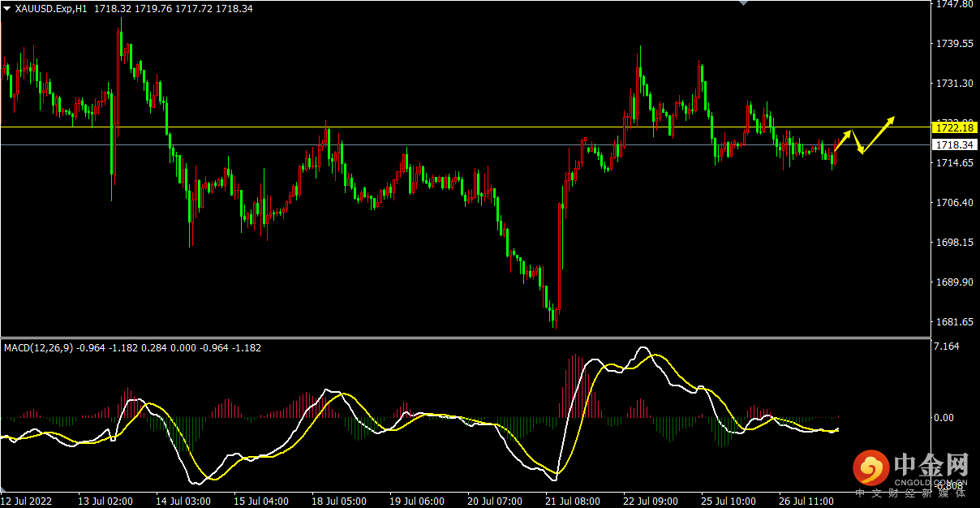Viewport: 980px width, 508px height.
Task: Click the 14 Jul 03:00 time label
Action: coord(183,502)
